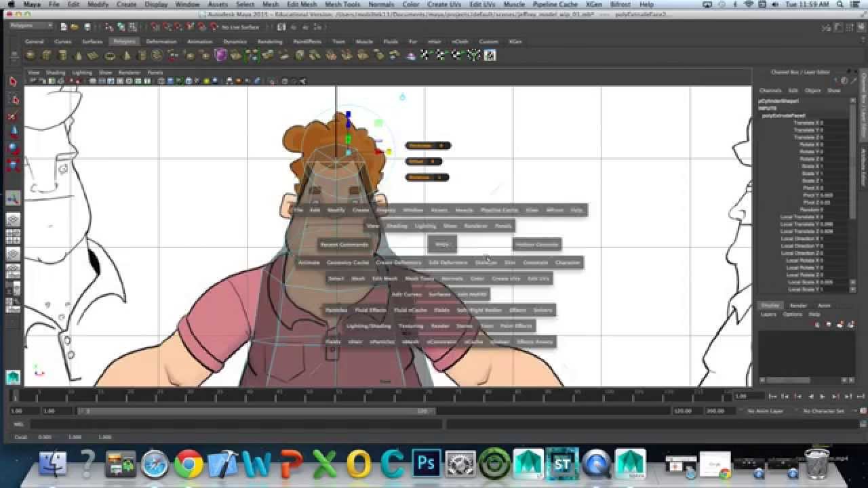
Task: Switch to the Deformation shelf tab
Action: (x=161, y=41)
